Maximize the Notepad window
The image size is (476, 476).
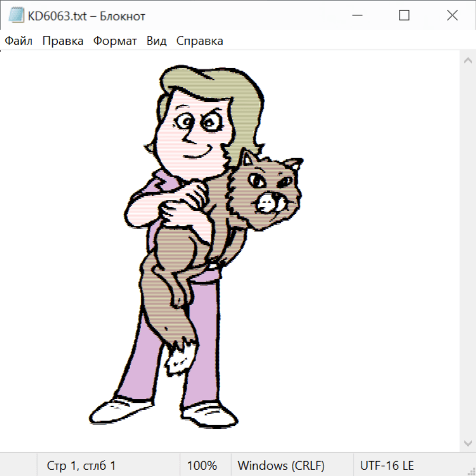(x=404, y=16)
